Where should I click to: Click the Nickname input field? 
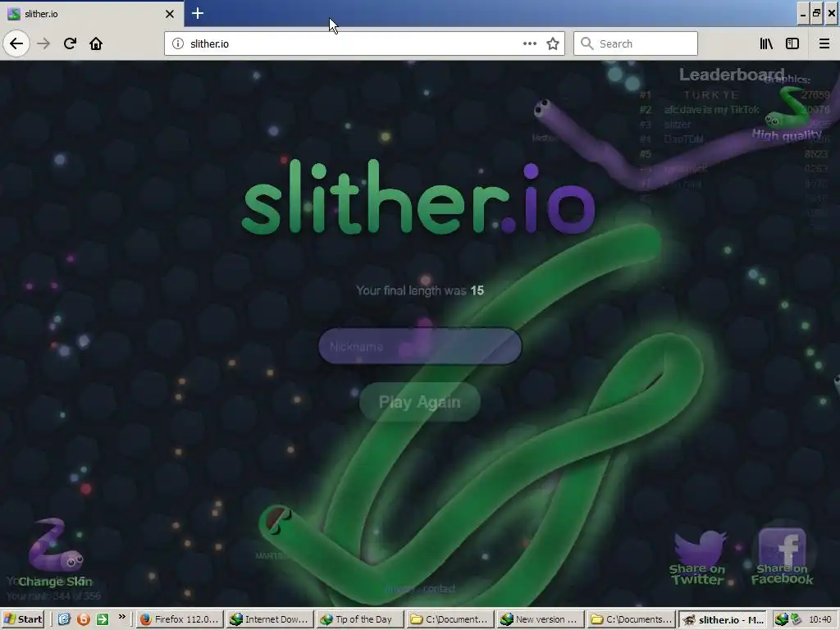click(420, 347)
